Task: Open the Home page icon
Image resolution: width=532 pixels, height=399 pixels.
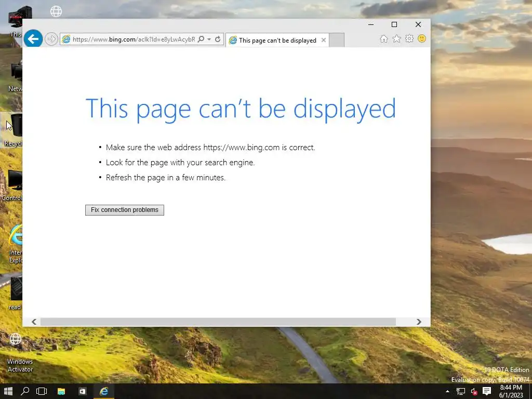Action: click(x=384, y=38)
